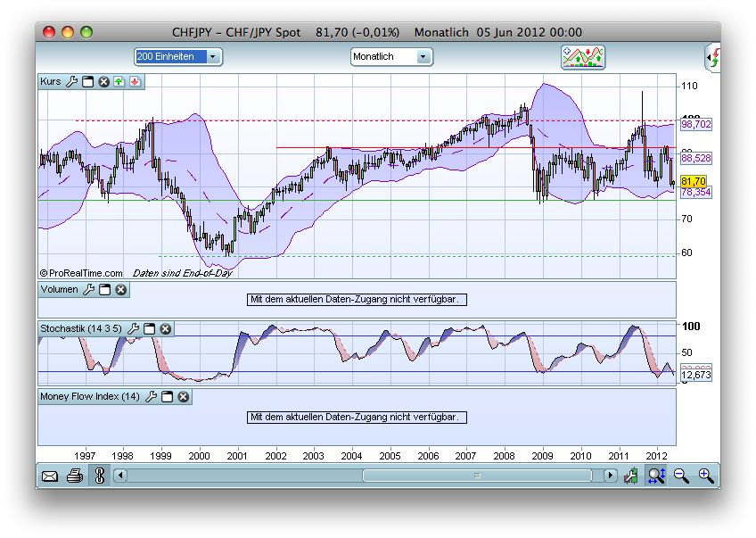Click the horizontal time scrollbar thumb
756x538 pixels.
[x=477, y=476]
